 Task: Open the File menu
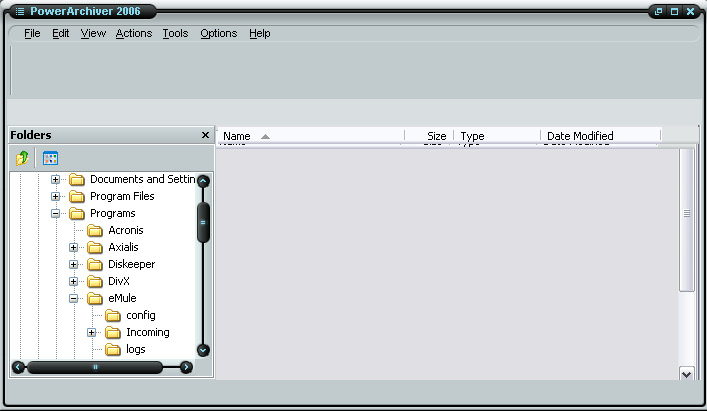(x=32, y=33)
